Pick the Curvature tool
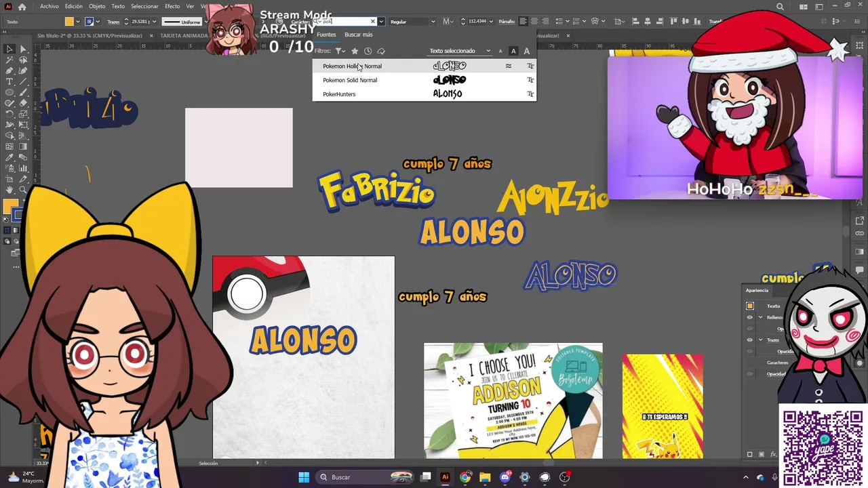This screenshot has width=868, height=488. [22, 70]
